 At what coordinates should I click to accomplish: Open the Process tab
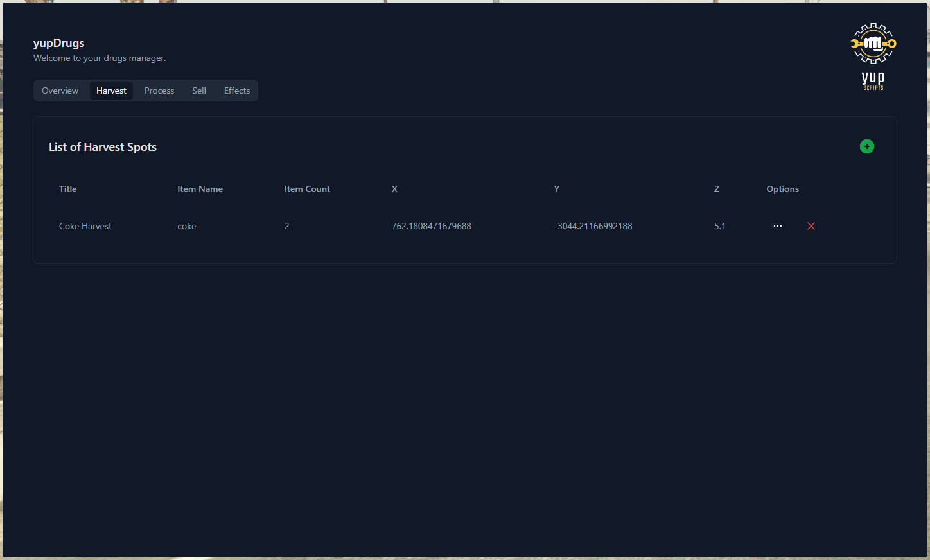(x=159, y=91)
